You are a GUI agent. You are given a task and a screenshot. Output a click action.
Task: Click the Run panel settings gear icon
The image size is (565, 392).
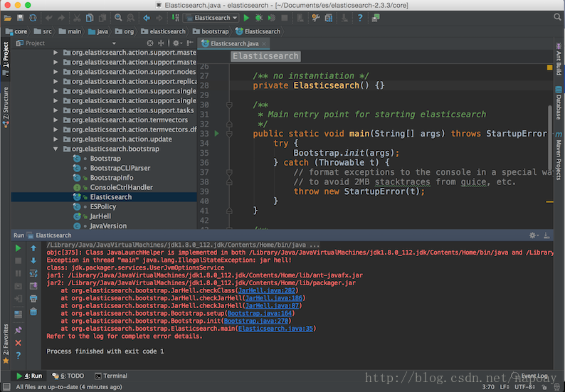coord(533,235)
